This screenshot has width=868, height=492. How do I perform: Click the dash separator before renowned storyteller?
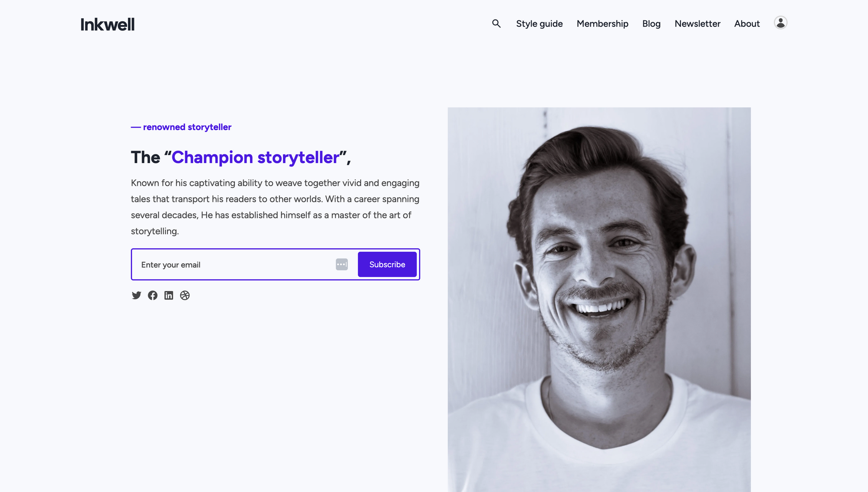click(x=135, y=126)
